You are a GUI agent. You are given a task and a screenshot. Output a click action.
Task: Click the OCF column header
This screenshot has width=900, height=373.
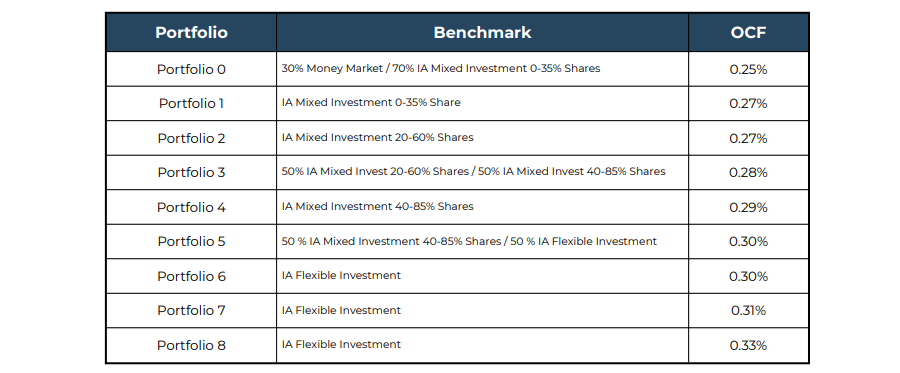click(x=748, y=33)
